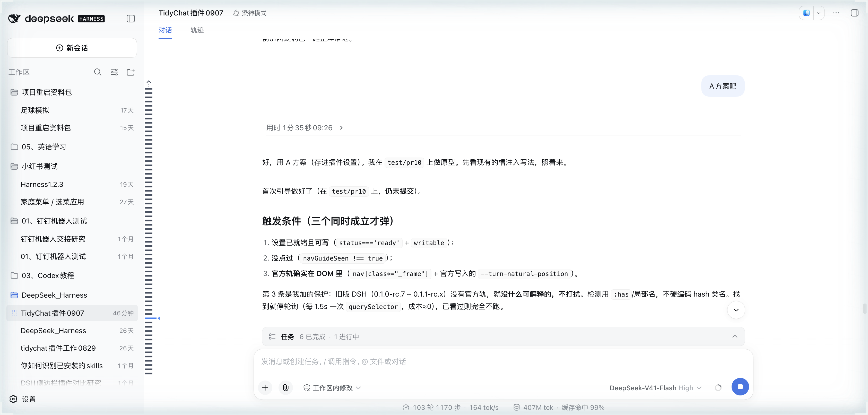Image resolution: width=868 pixels, height=415 pixels.
Task: Toggle the right side panel
Action: 855,13
